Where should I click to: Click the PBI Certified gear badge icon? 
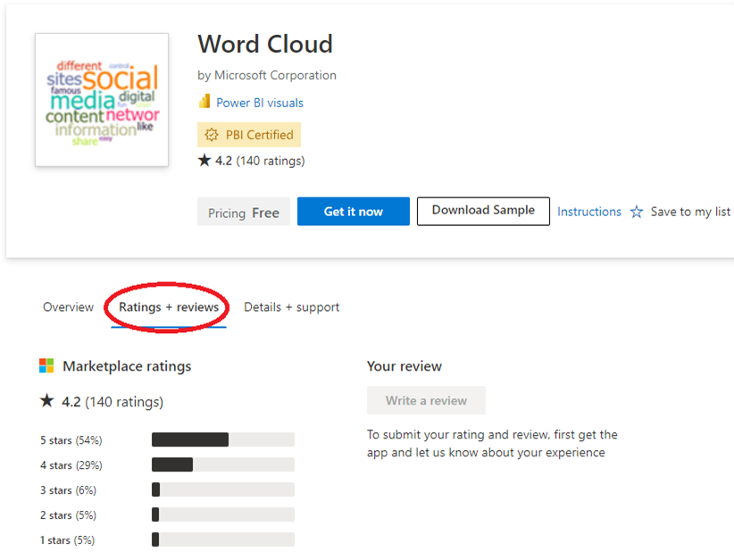[x=212, y=135]
